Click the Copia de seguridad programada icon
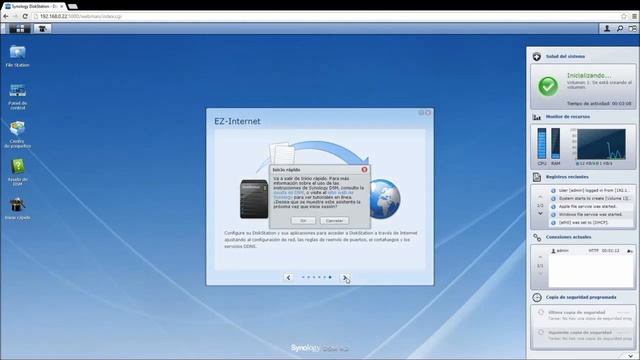Image resolution: width=640 pixels, height=360 pixels. (x=537, y=297)
